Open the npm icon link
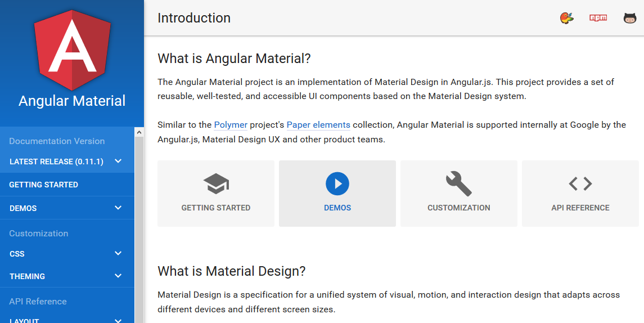 pos(598,17)
